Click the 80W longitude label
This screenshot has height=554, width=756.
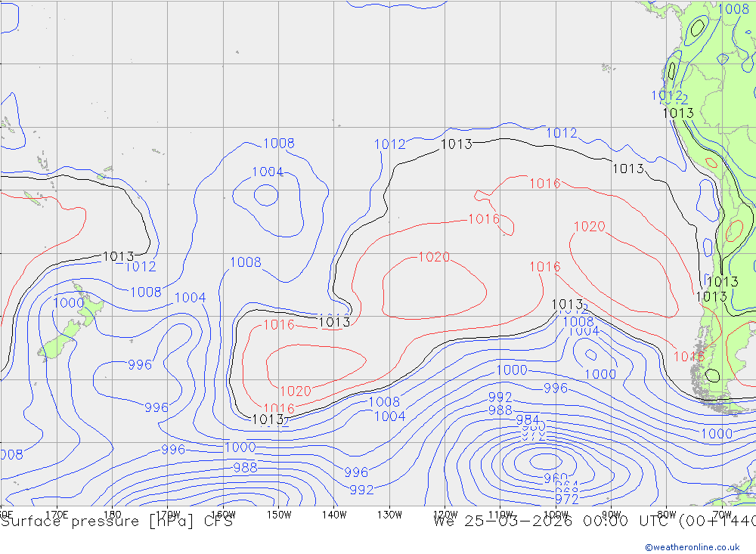667,515
